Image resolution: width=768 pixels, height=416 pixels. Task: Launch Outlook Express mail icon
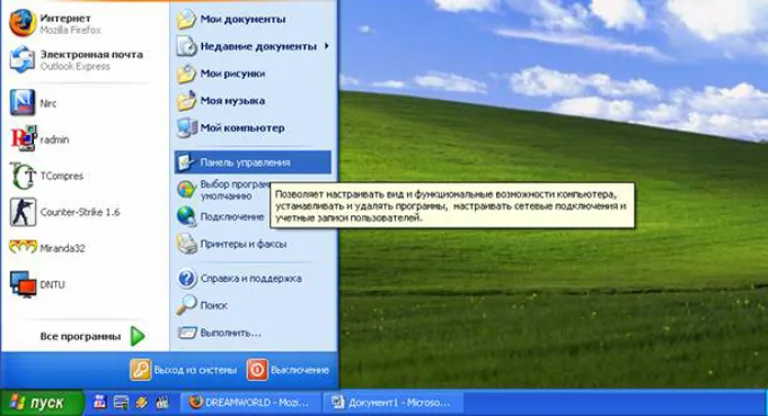coord(23,59)
